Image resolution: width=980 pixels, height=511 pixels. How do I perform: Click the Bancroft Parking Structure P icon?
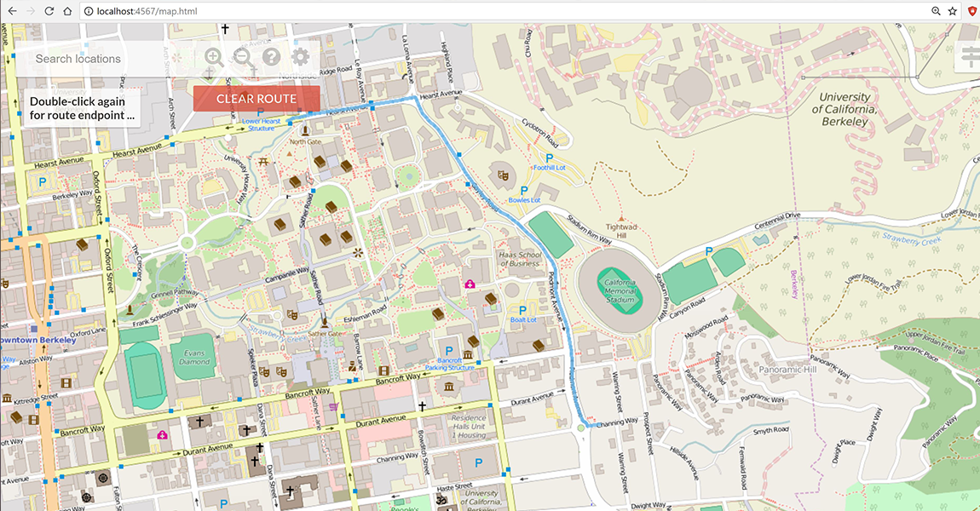coord(448,351)
